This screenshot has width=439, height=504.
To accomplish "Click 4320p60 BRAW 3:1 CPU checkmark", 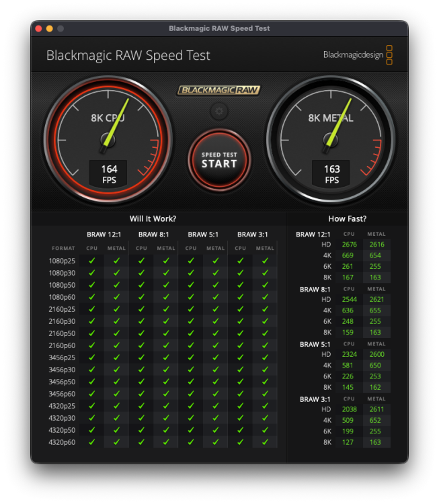I will tap(240, 442).
